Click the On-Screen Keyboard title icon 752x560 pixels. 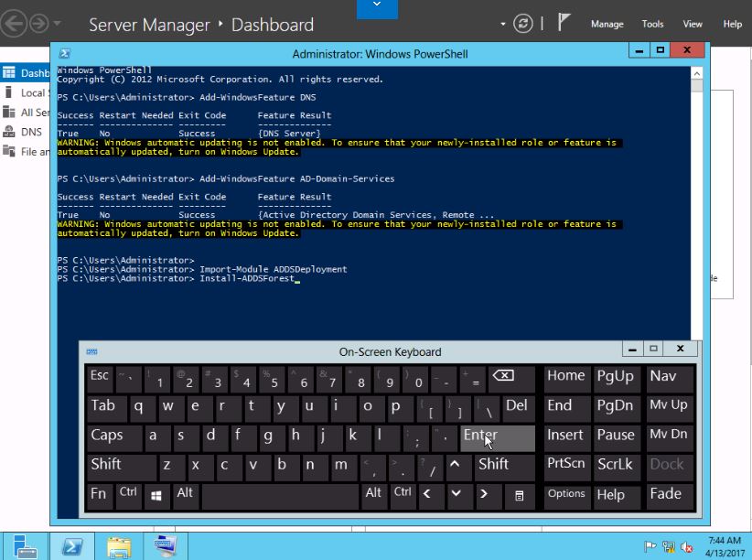pos(91,351)
